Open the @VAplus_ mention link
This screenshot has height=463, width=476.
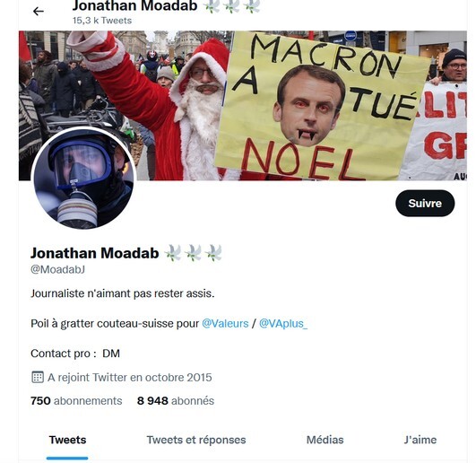[283, 324]
